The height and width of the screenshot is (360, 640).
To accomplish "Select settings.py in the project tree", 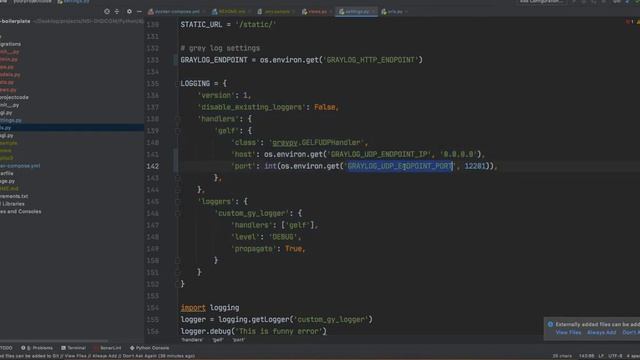I will tap(11, 120).
